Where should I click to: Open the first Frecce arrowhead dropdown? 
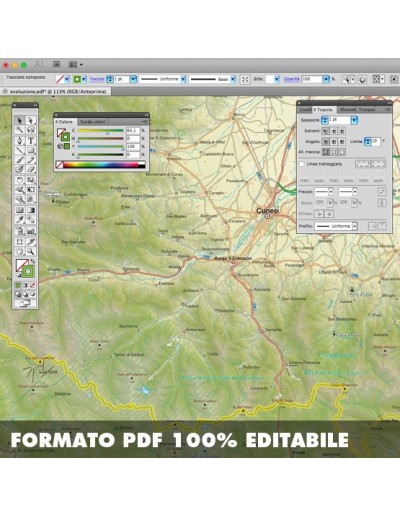click(x=331, y=192)
